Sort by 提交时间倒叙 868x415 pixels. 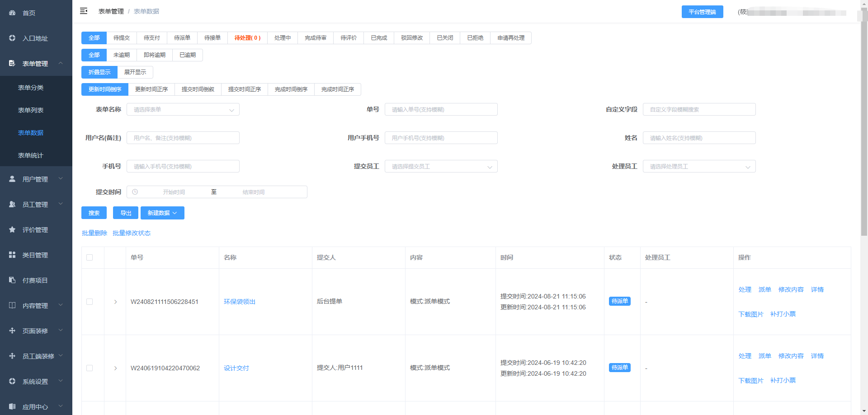tap(198, 89)
